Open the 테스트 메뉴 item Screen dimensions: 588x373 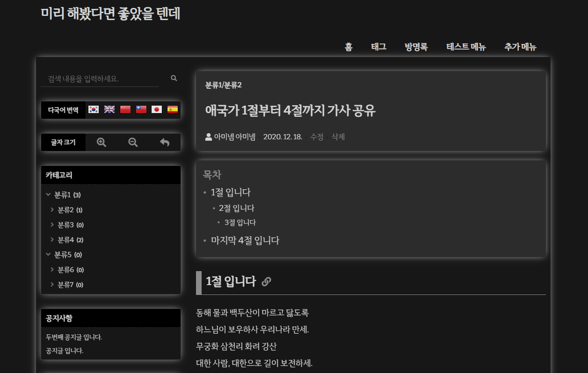pyautogui.click(x=466, y=47)
